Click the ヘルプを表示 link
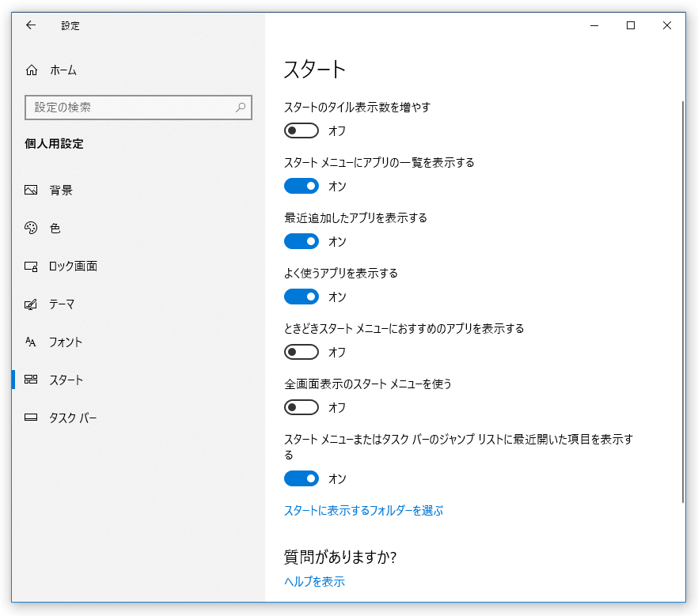Image resolution: width=698 pixels, height=616 pixels. click(x=314, y=581)
